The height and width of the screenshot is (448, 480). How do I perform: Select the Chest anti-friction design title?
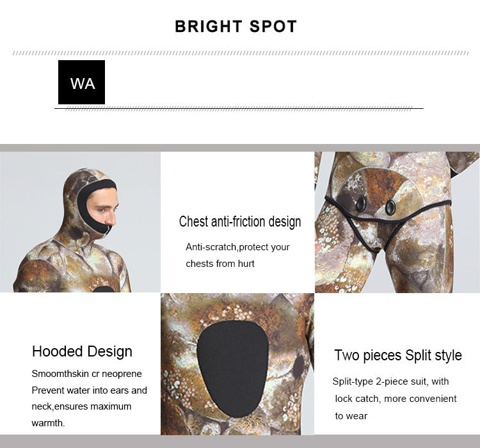click(240, 221)
